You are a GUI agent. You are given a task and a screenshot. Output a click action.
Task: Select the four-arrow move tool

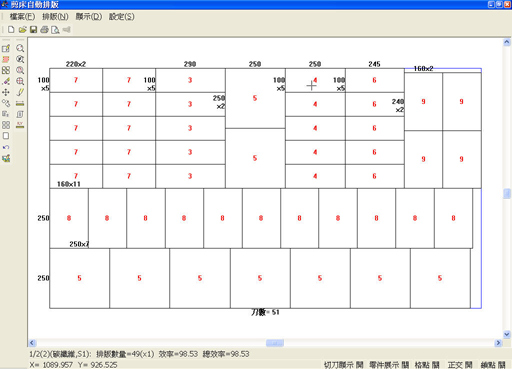(6, 92)
